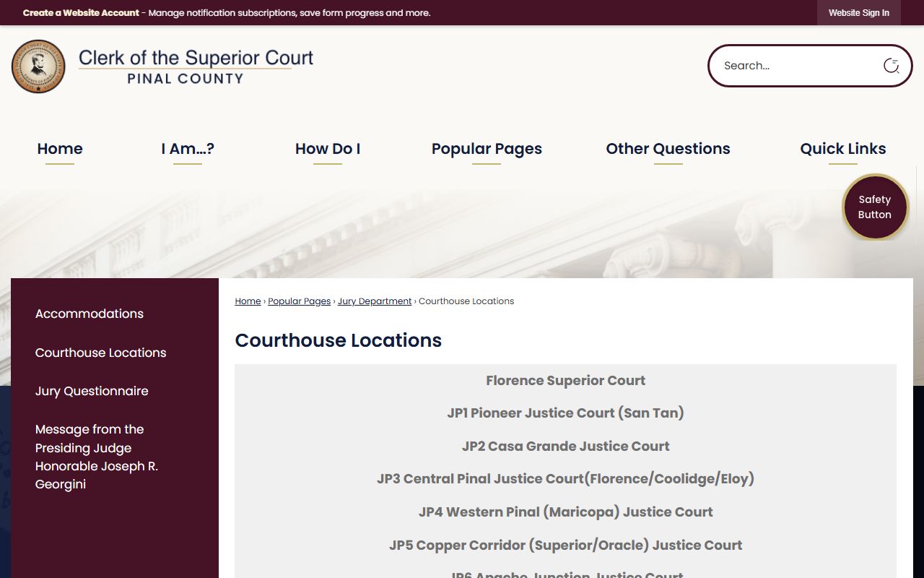
Task: Open Courthouse Locations in the sidebar
Action: click(101, 353)
